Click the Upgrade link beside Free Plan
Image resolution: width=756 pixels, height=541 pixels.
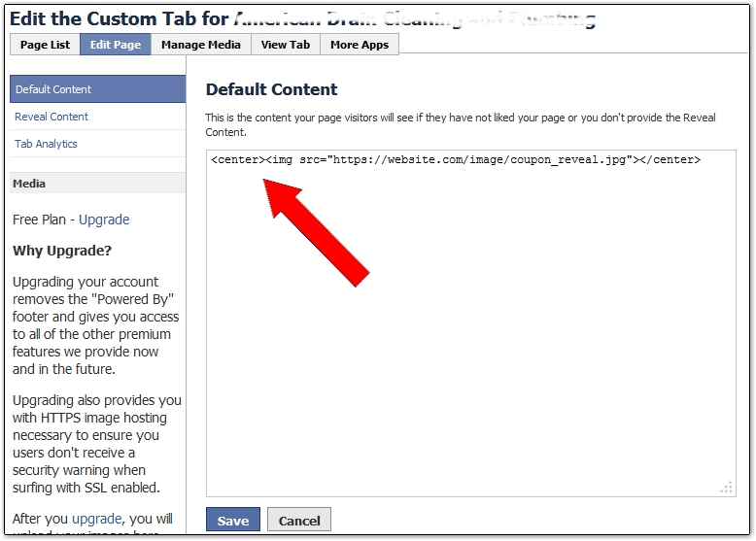[x=104, y=220]
